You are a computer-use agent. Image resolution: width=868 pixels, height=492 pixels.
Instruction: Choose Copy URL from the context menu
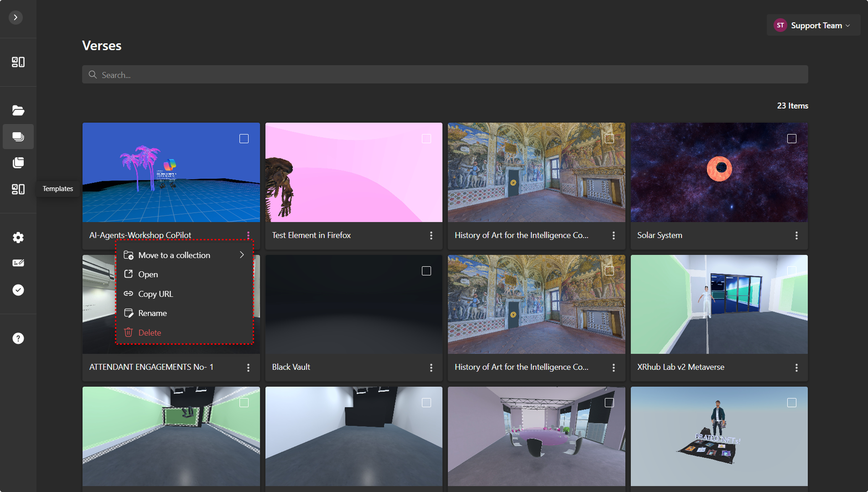click(x=156, y=294)
